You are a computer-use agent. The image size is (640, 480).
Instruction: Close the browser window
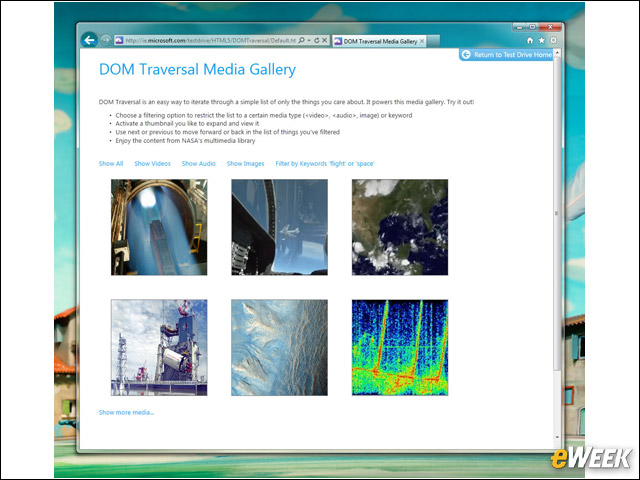550,27
